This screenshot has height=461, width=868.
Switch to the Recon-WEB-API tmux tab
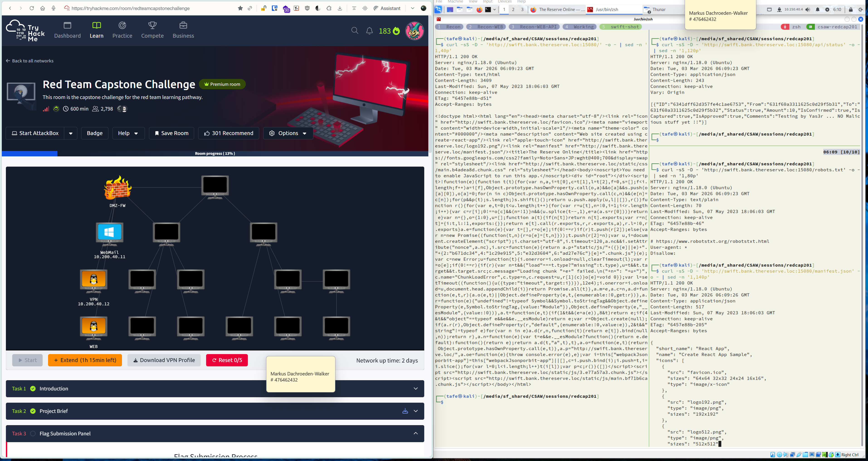click(x=534, y=27)
